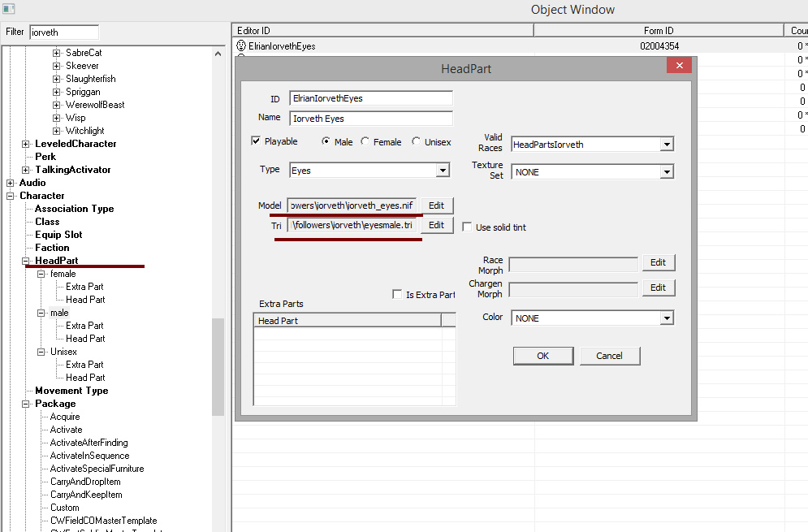Collapse the Unisex headpart minus icon
This screenshot has width=808, height=532.
[x=41, y=352]
